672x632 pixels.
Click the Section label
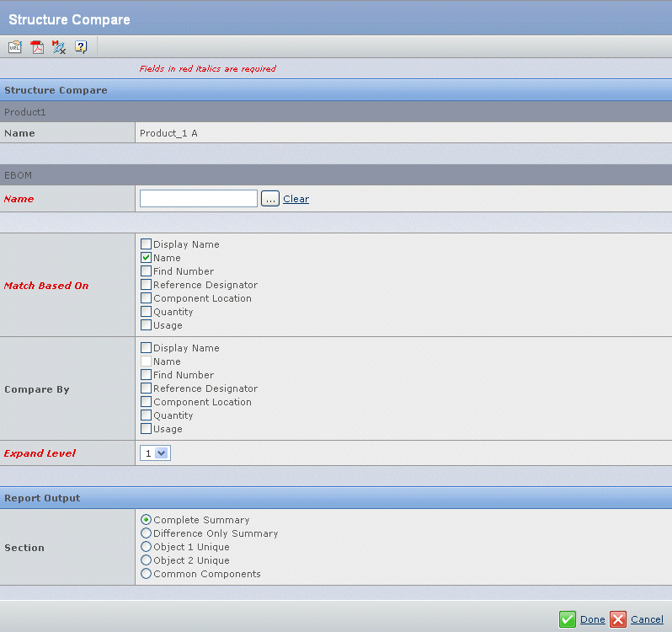[24, 548]
